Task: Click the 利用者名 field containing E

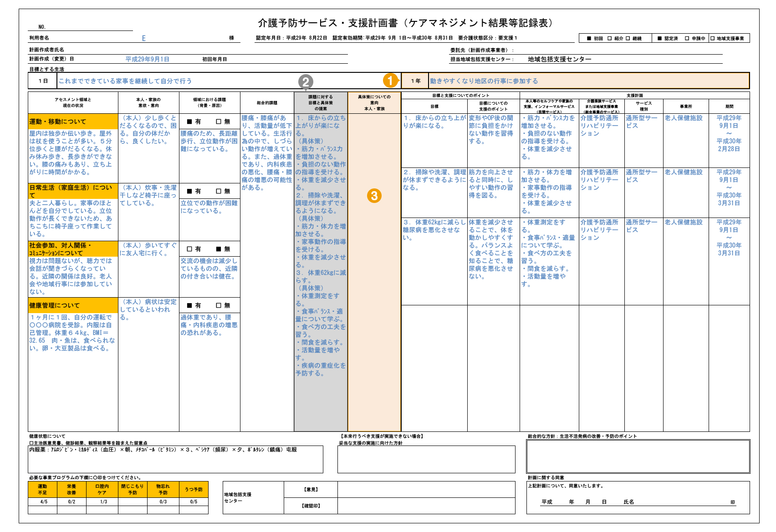Action: click(x=144, y=38)
